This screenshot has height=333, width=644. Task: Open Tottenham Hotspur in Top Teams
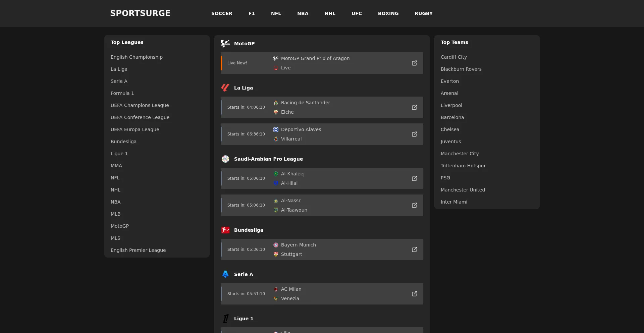coord(463,166)
